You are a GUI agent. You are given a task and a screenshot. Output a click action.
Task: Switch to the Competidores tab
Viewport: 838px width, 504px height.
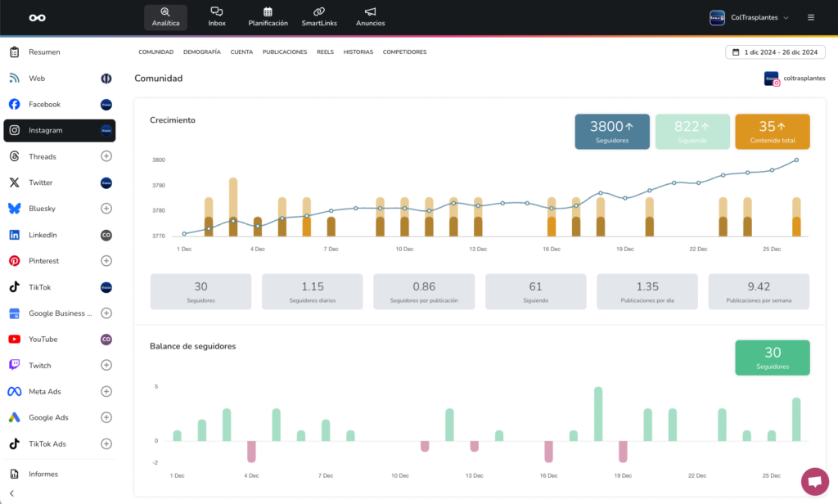404,52
